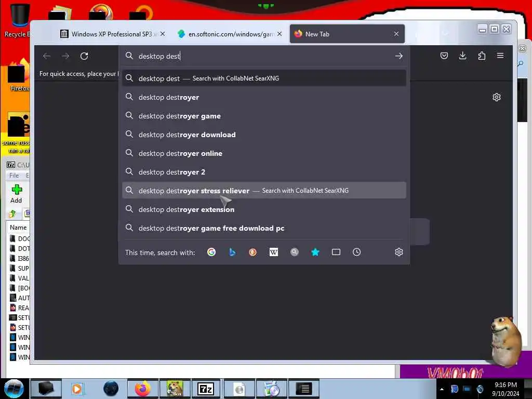Viewport: 532px width, 399px height.
Task: Open the Recycle Bin desktop icon
Action: tap(18, 20)
